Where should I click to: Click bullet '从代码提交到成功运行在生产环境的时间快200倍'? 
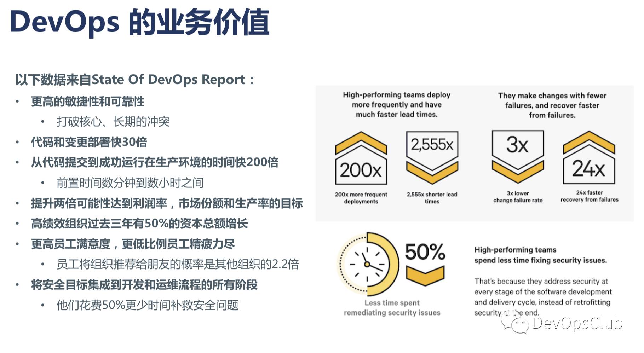point(155,162)
